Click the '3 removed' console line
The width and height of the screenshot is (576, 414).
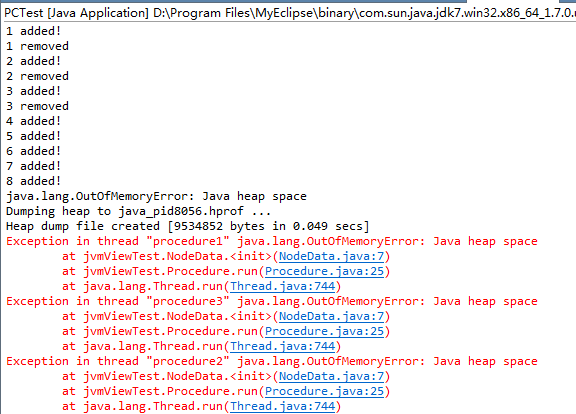click(x=37, y=106)
